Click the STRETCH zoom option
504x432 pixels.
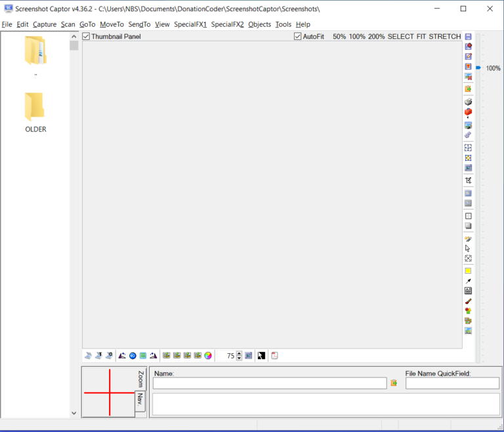coord(444,37)
